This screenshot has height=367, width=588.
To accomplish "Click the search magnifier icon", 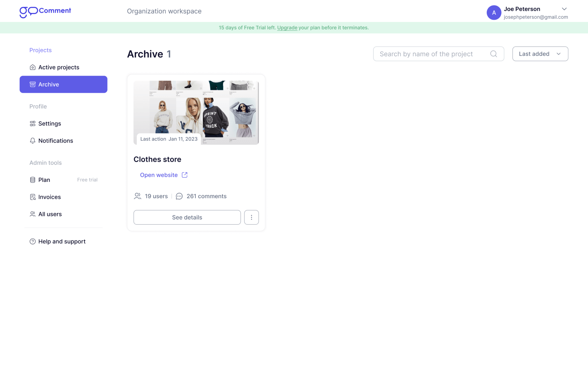I will coord(493,54).
